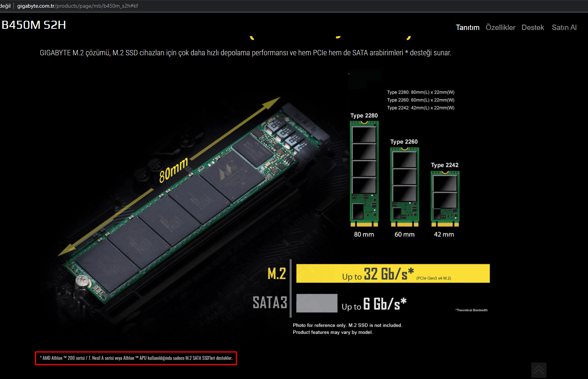Go to the Destek tab
Image resolution: width=588 pixels, height=379 pixels.
coord(533,27)
